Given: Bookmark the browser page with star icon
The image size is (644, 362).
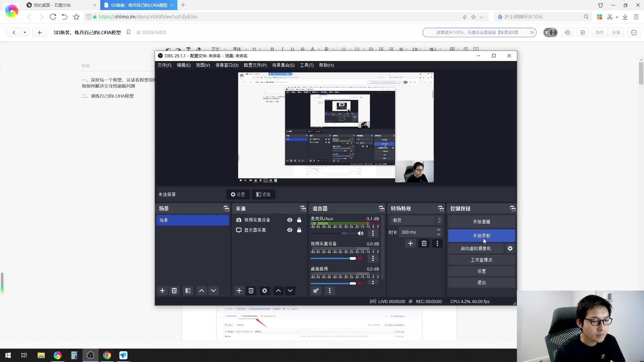Looking at the screenshot, I should (76, 17).
